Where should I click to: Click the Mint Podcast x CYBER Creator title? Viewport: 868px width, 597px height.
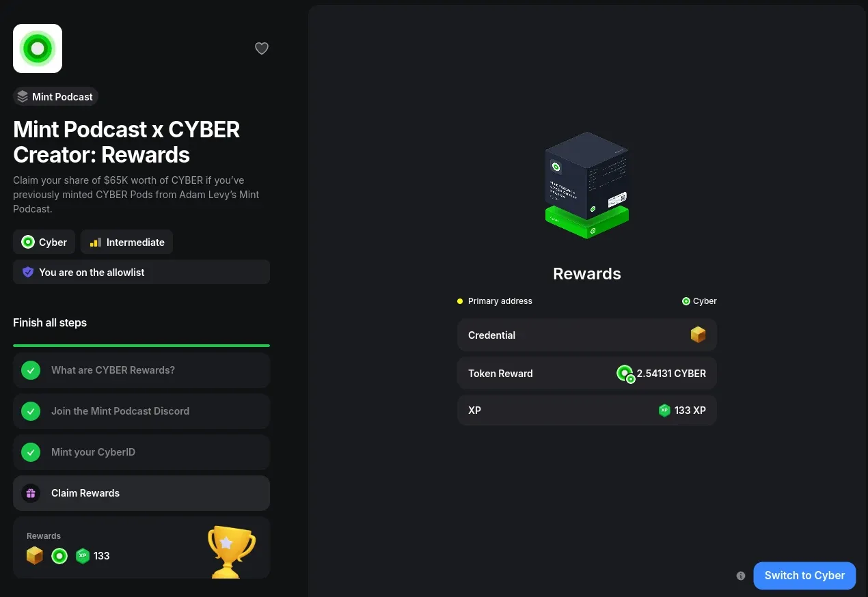126,142
